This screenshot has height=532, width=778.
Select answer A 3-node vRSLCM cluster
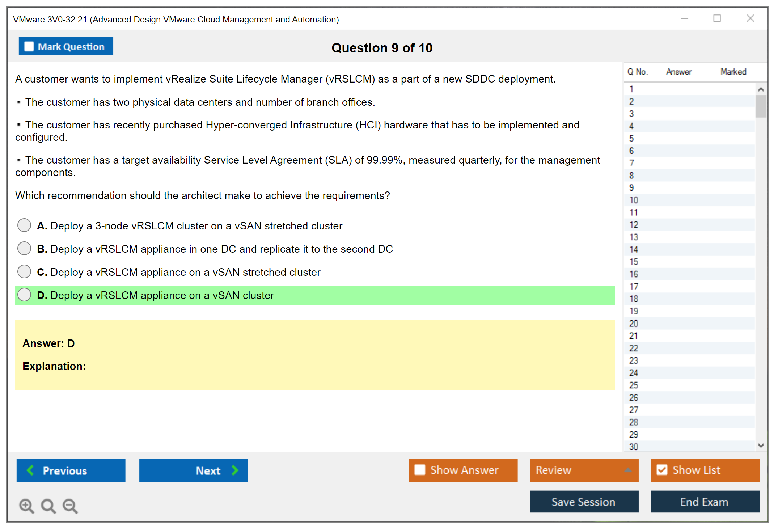coord(24,225)
